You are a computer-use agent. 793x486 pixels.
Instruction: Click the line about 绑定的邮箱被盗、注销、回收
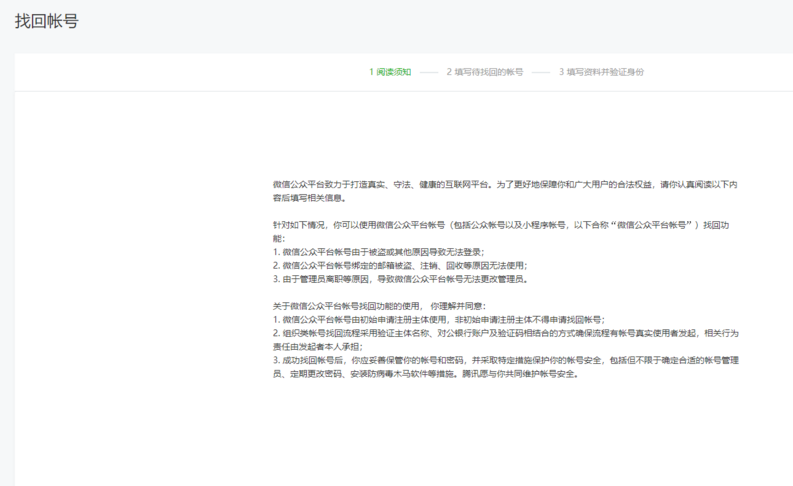[400, 266]
